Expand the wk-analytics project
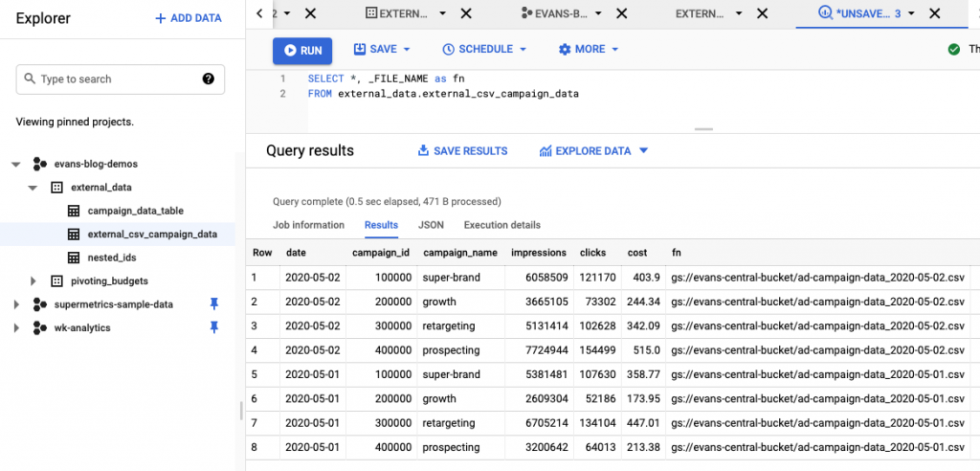Image resolution: width=980 pixels, height=471 pixels. [x=15, y=327]
